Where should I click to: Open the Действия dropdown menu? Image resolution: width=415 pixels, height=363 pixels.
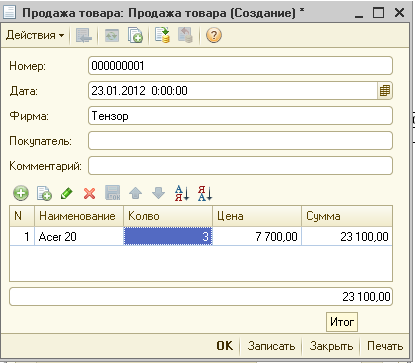pos(35,35)
